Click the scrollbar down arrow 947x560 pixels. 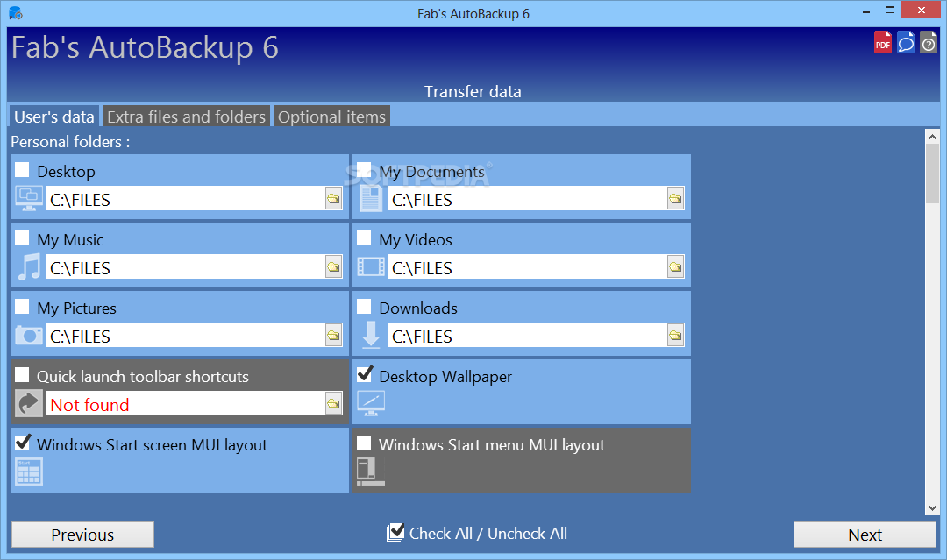932,507
